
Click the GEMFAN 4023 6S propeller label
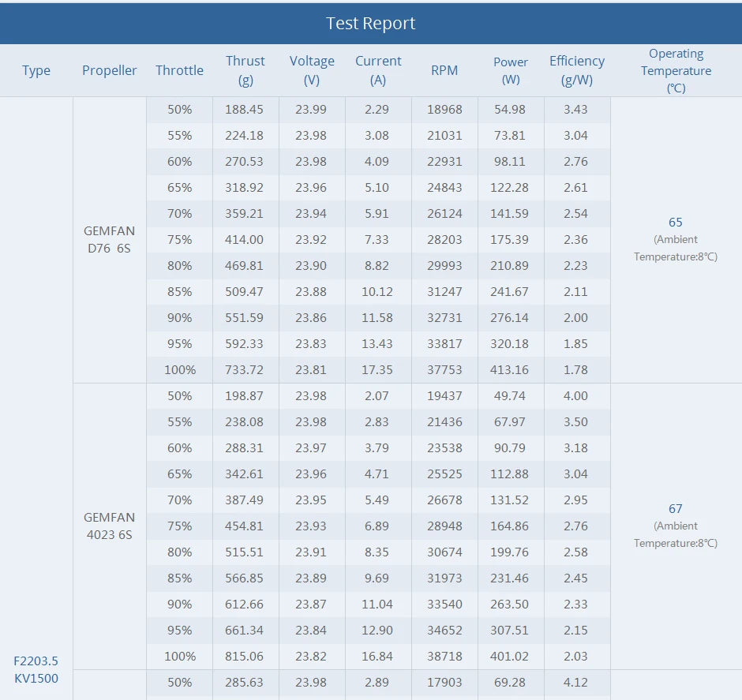[x=109, y=526]
